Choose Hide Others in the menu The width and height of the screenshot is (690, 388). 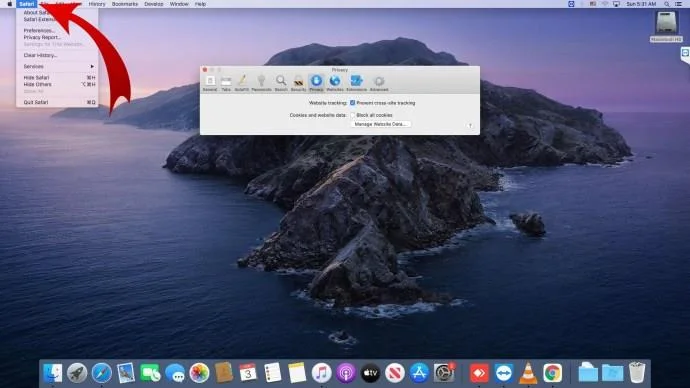[57, 84]
